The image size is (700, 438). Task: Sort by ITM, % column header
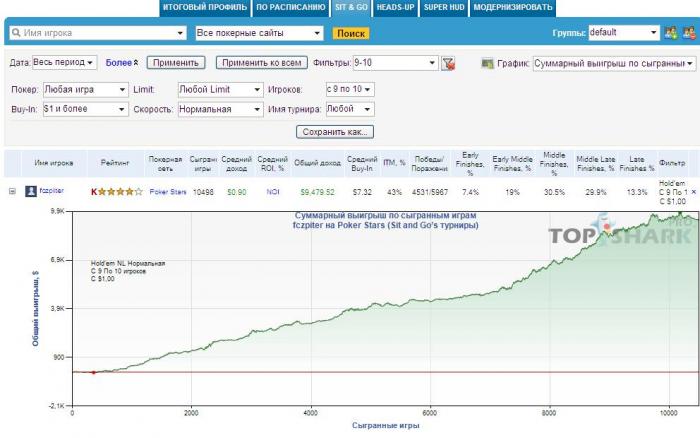pyautogui.click(x=394, y=163)
